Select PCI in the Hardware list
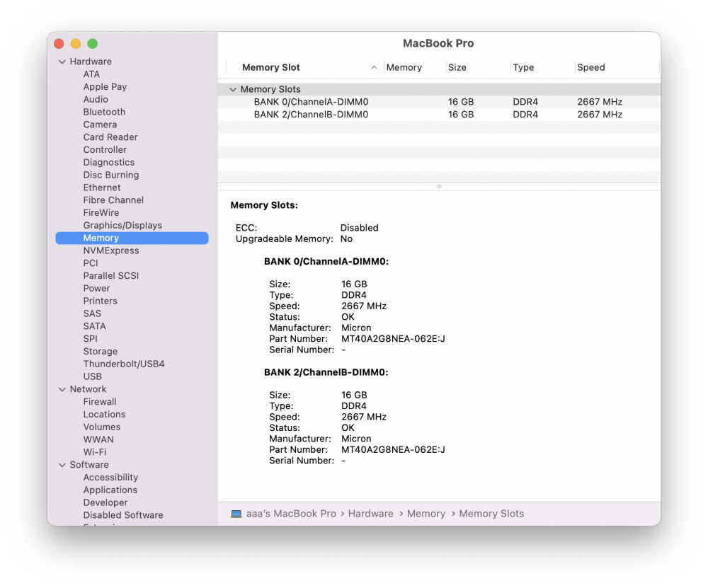The height and width of the screenshot is (588, 708). click(x=91, y=263)
